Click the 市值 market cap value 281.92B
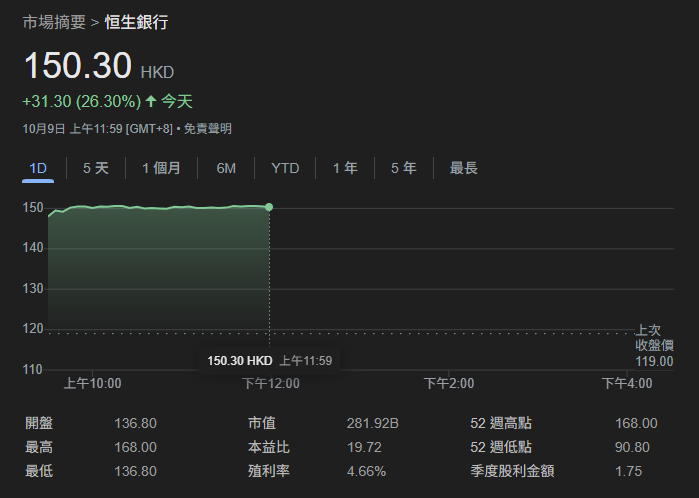Image resolution: width=699 pixels, height=498 pixels. [372, 424]
